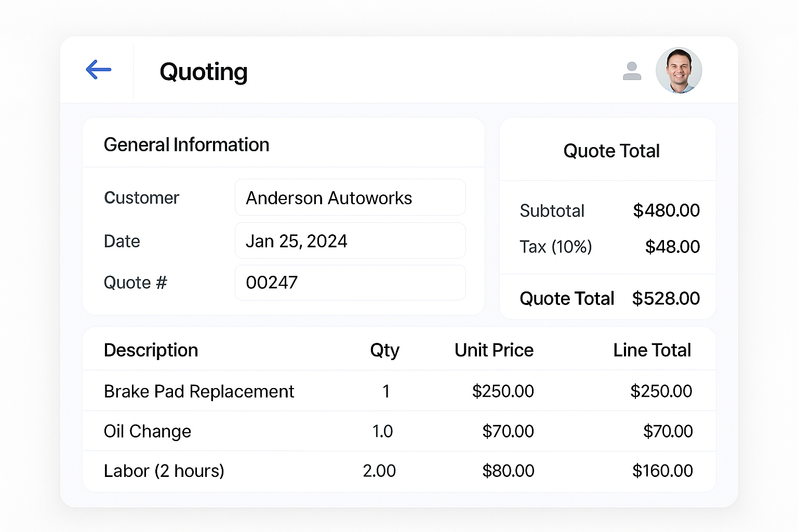Select the Customer field showing Anderson Autoworks
Image resolution: width=798 pixels, height=532 pixels.
(350, 197)
